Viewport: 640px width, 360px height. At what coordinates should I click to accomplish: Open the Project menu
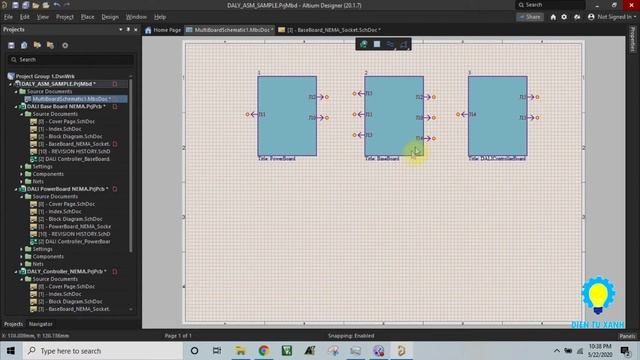point(65,17)
